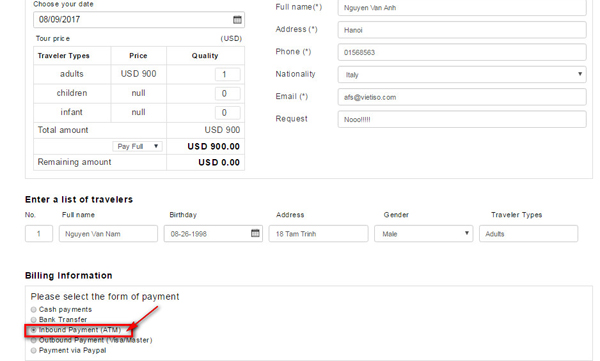This screenshot has width=600, height=361.
Task: Open the Pay Full payment dropdown
Action: point(137,146)
